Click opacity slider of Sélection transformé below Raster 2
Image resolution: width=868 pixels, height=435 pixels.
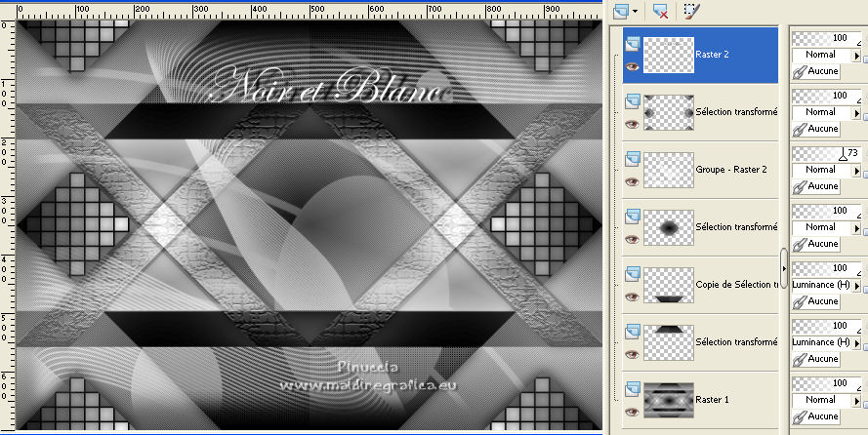click(826, 96)
